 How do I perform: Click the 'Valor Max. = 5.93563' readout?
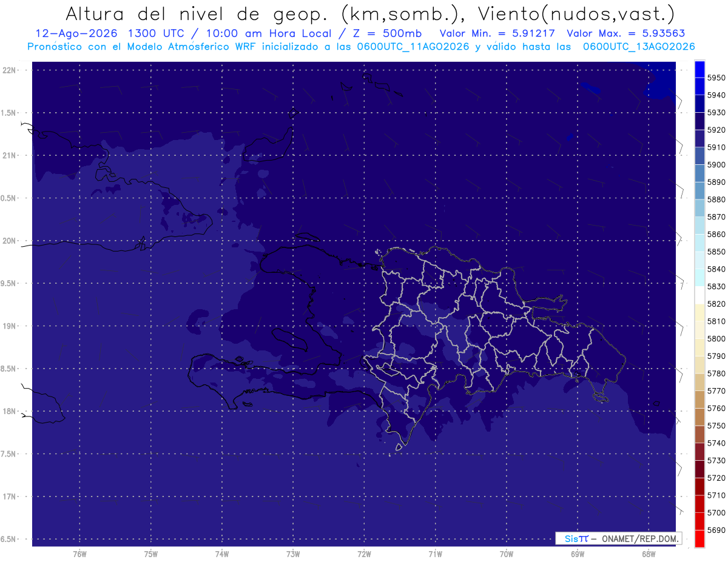click(627, 33)
